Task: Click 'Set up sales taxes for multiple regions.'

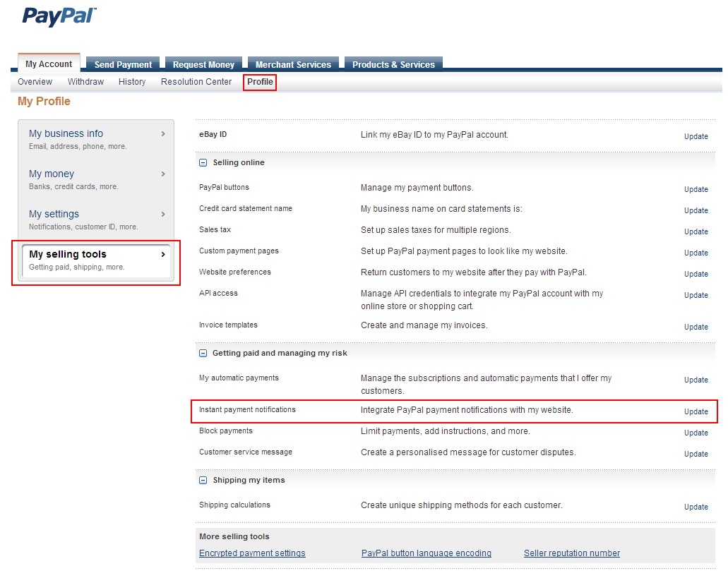Action: 436,230
